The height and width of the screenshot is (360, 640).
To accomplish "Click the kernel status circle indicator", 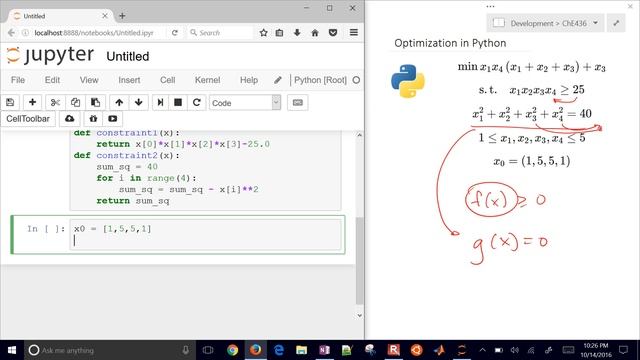I will click(356, 80).
